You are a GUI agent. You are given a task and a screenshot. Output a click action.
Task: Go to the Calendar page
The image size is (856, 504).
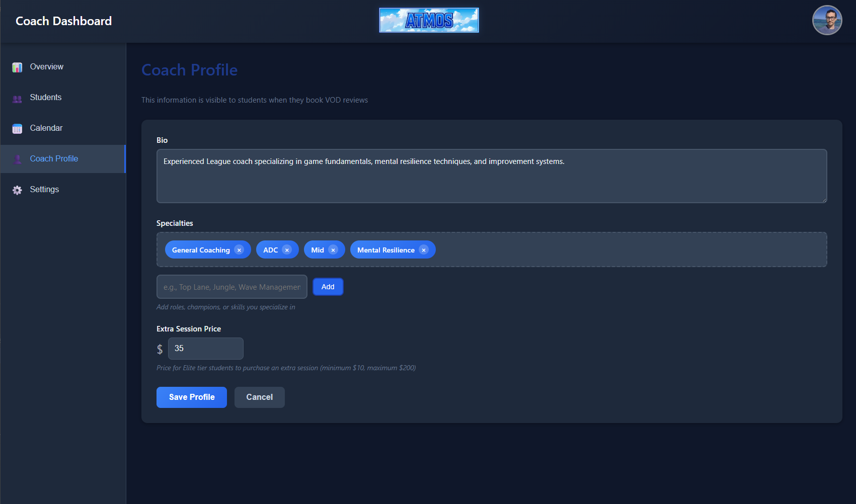(x=46, y=128)
